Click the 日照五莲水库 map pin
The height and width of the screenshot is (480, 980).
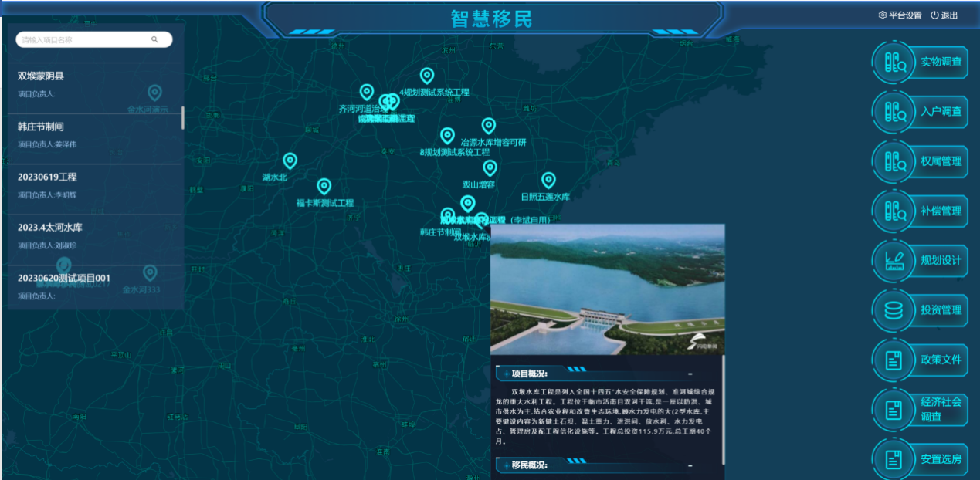[x=548, y=180]
